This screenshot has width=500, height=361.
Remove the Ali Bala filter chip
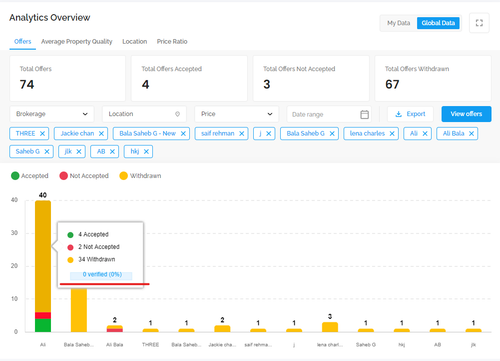[471, 134]
